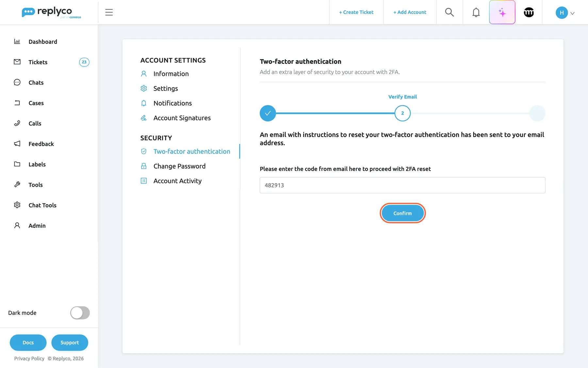Viewport: 588px width, 368px height.
Task: Open Change Password section
Action: [179, 166]
